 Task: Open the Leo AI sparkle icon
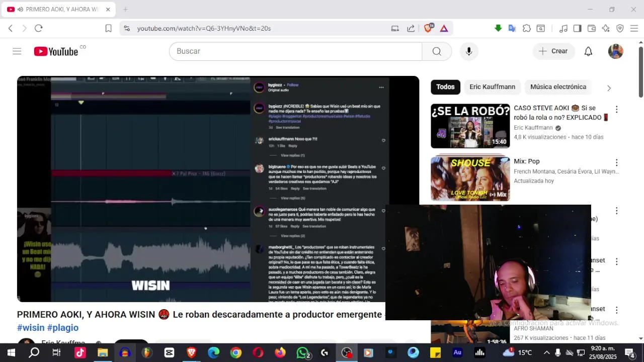click(x=606, y=29)
